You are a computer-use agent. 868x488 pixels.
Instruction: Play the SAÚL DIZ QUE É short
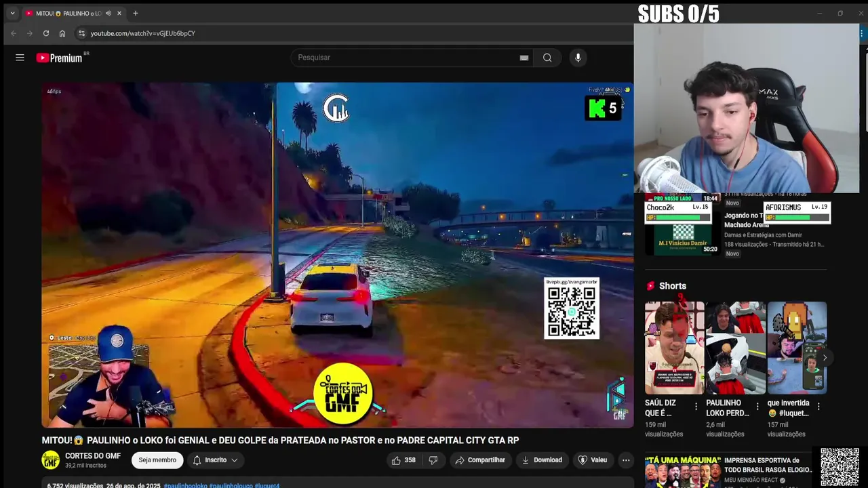pyautogui.click(x=674, y=348)
